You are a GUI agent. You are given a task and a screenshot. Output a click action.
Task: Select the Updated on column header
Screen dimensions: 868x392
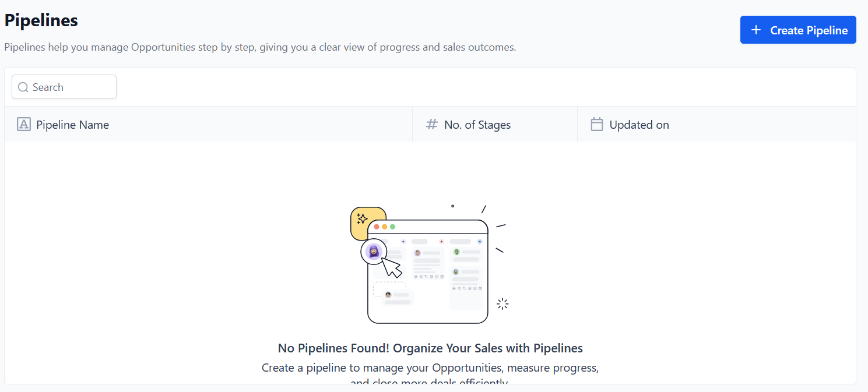pyautogui.click(x=639, y=125)
